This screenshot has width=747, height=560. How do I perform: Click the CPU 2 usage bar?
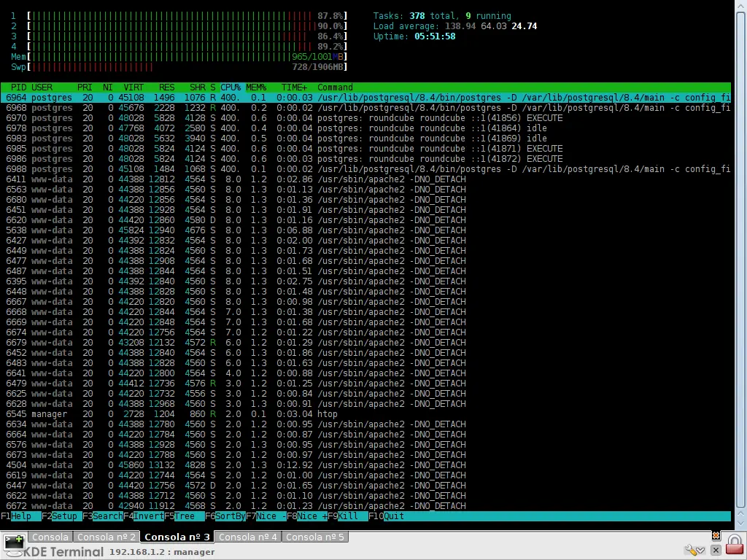pos(187,26)
